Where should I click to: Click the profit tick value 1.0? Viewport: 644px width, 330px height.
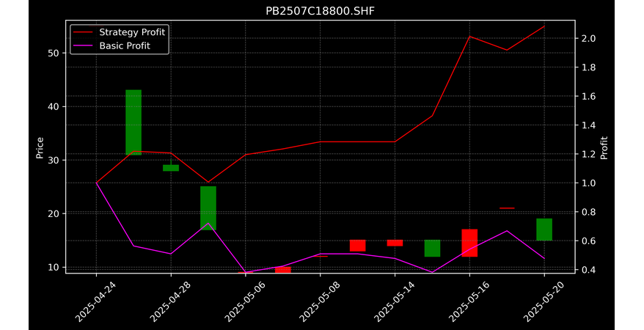point(587,183)
